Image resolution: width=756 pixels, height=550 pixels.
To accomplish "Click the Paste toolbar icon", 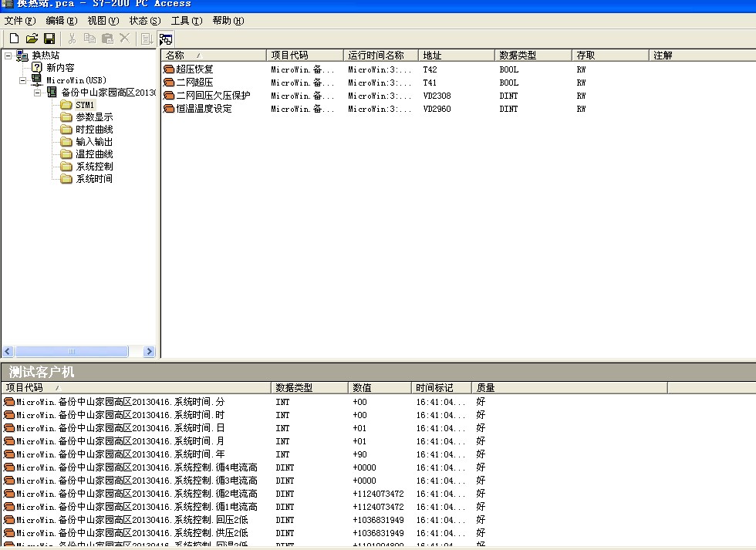I will (107, 39).
